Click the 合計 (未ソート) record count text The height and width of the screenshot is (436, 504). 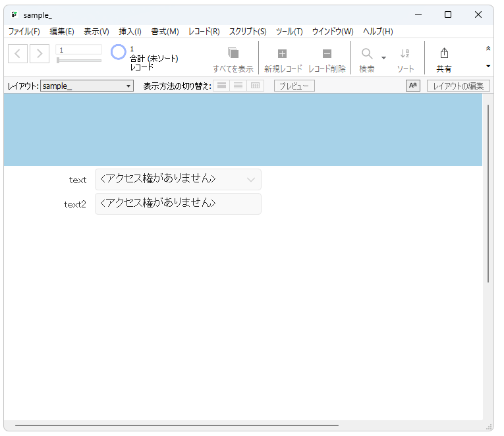(154, 59)
